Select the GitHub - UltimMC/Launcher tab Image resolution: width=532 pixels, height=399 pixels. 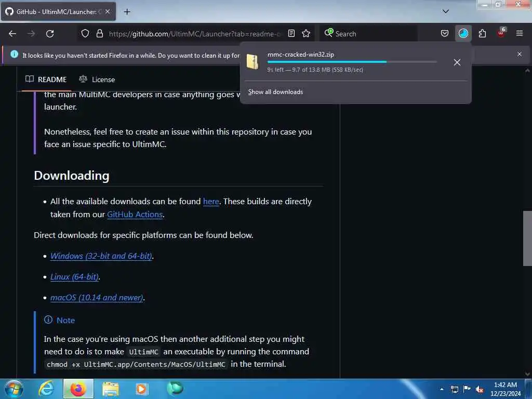click(58, 11)
